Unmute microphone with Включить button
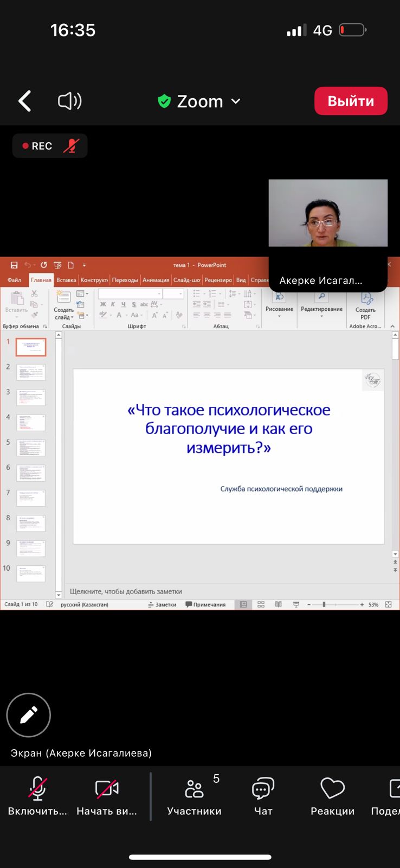 click(37, 796)
